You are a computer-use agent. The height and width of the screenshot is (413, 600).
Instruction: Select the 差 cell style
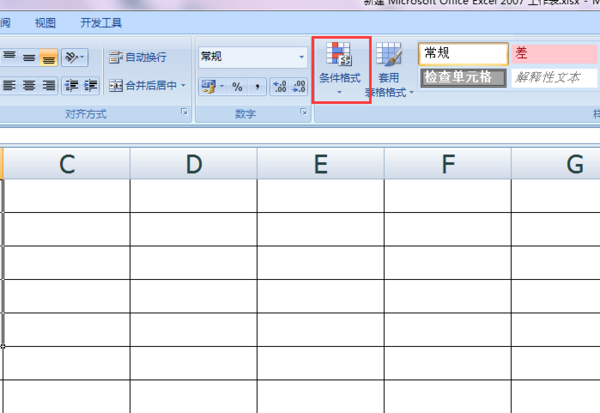point(554,54)
